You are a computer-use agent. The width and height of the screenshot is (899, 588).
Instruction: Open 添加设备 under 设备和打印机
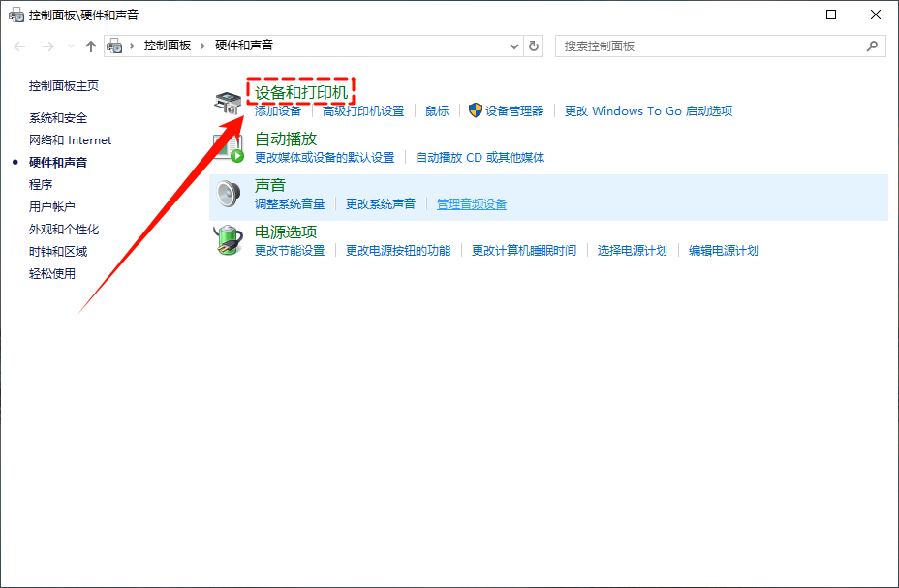278,110
